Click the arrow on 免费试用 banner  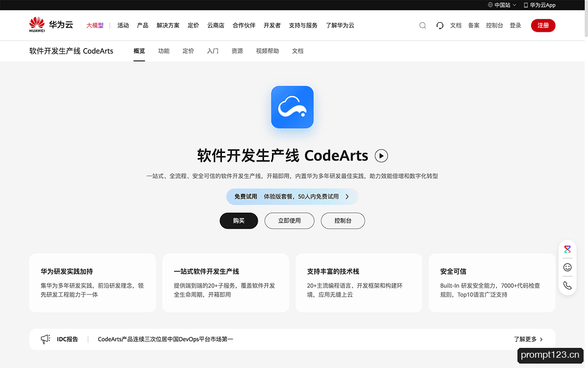[x=347, y=197]
